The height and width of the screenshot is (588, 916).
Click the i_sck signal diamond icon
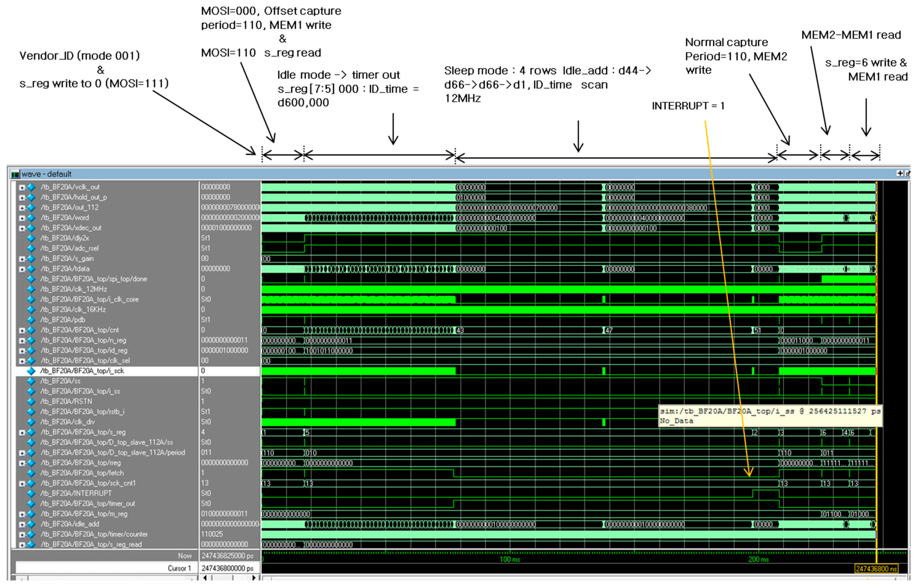[x=31, y=371]
